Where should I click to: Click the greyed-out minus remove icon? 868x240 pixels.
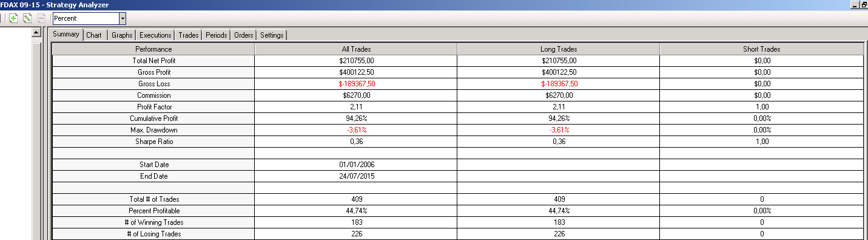[x=41, y=18]
